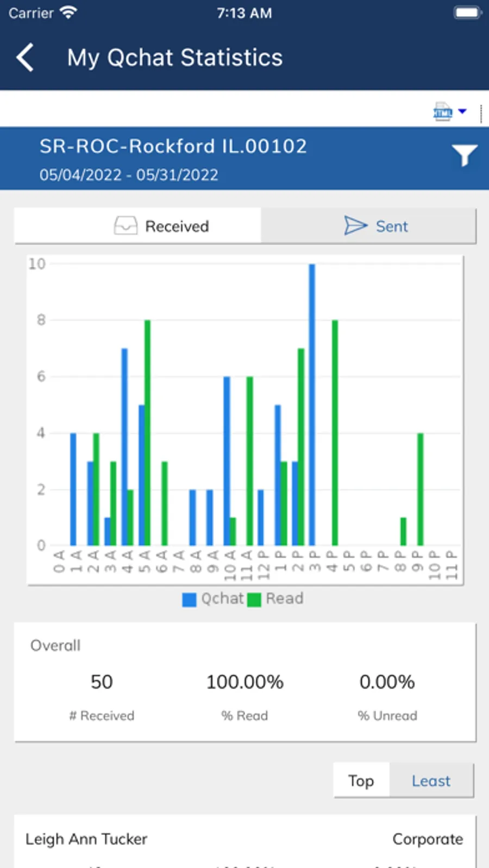Toggle the blue Qchat legend swatch
Image resolution: width=489 pixels, height=868 pixels.
point(189,600)
